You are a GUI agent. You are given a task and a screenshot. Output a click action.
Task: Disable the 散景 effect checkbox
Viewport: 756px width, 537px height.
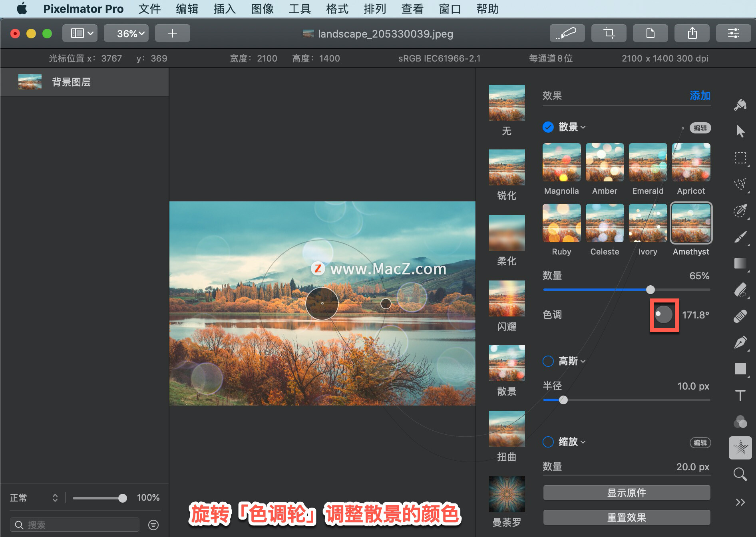click(x=548, y=127)
